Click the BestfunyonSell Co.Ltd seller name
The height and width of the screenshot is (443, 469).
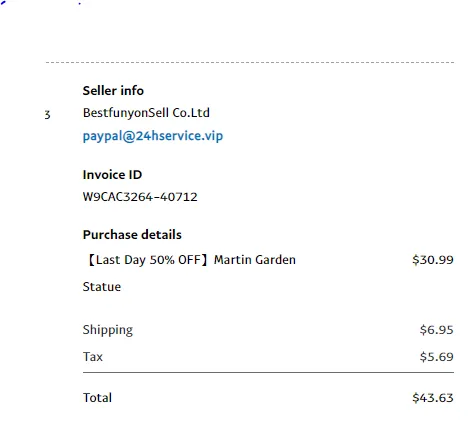[x=146, y=113]
